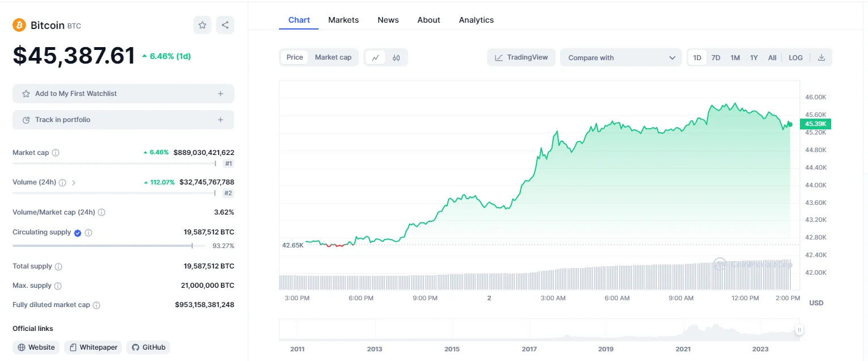Click the 45.39K current price tag
The width and height of the screenshot is (868, 361).
tap(815, 124)
